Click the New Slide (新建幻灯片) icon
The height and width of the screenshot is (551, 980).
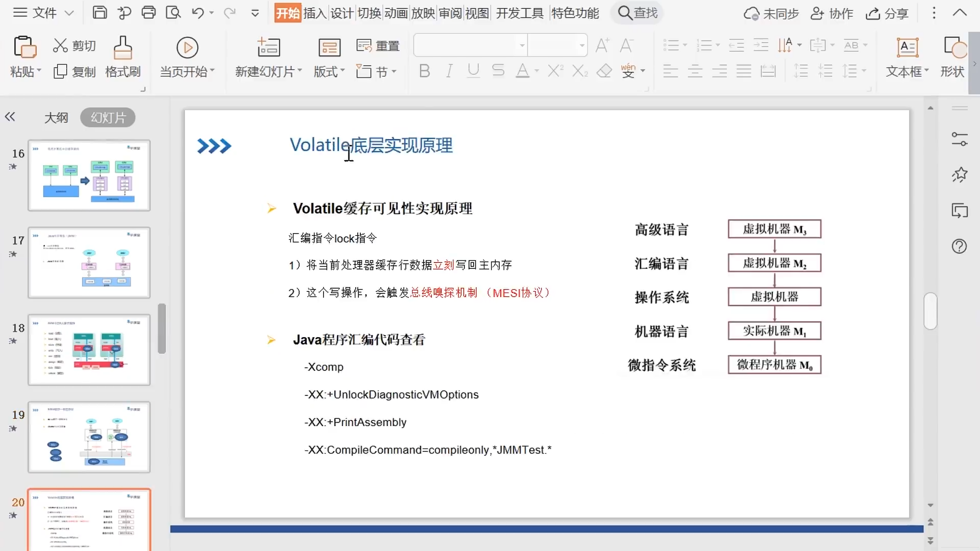click(268, 47)
